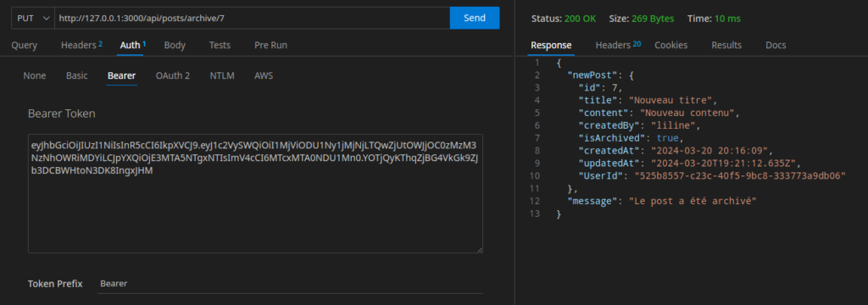Select AWS authentication type
The image size is (868, 305).
[264, 76]
